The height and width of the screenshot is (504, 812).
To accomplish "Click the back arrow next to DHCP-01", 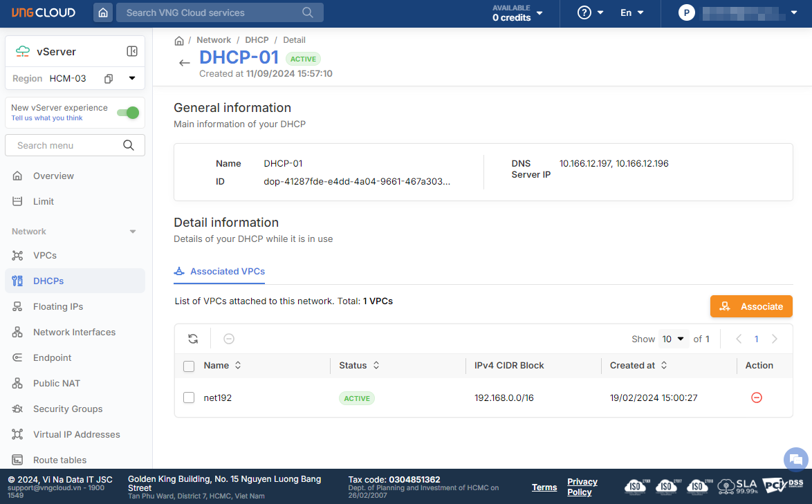I will click(184, 63).
